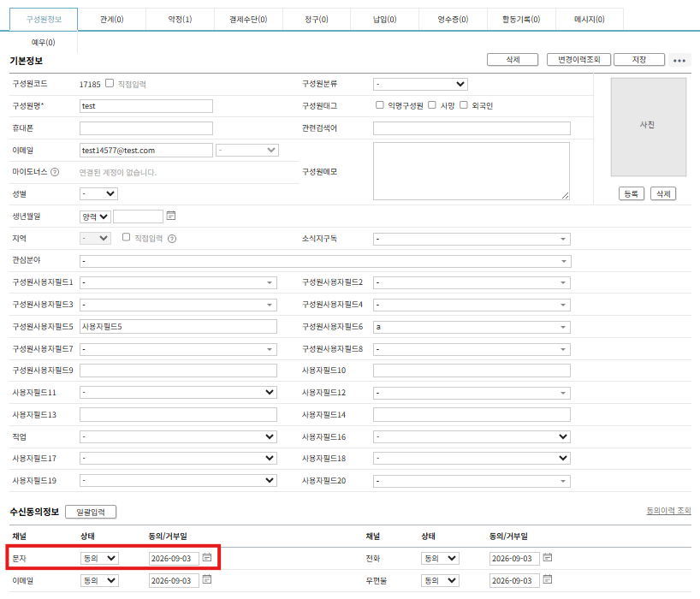Image resolution: width=700 pixels, height=599 pixels.
Task: Click the 구성원명 input field
Action: tap(146, 106)
